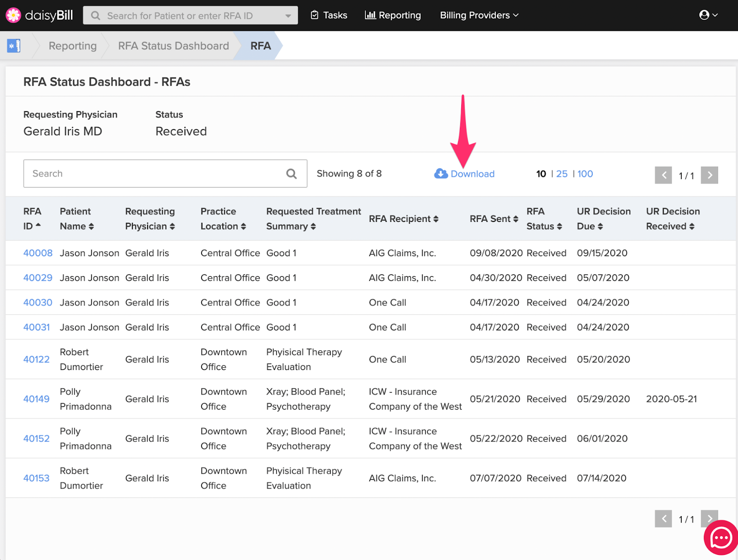Toggle sorting on Patient Name column
Image resolution: width=738 pixels, height=560 pixels.
[x=92, y=226]
